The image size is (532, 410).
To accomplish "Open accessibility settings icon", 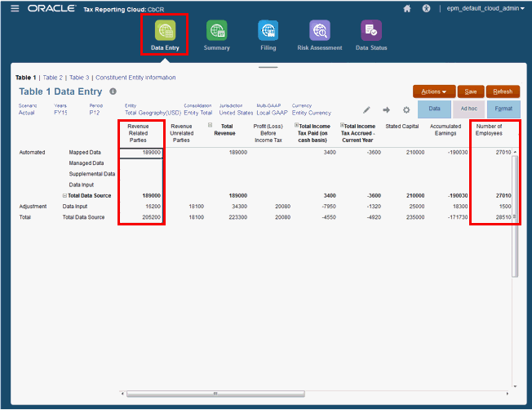I will (426, 8).
